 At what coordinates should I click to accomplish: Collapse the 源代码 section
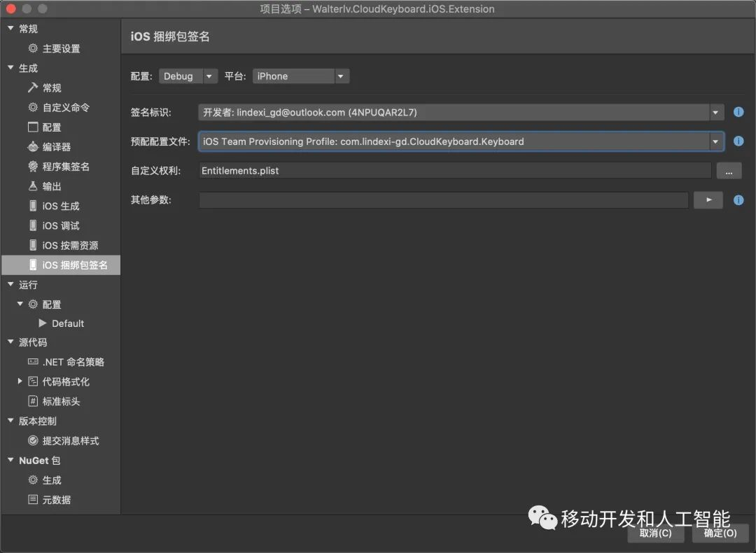10,342
